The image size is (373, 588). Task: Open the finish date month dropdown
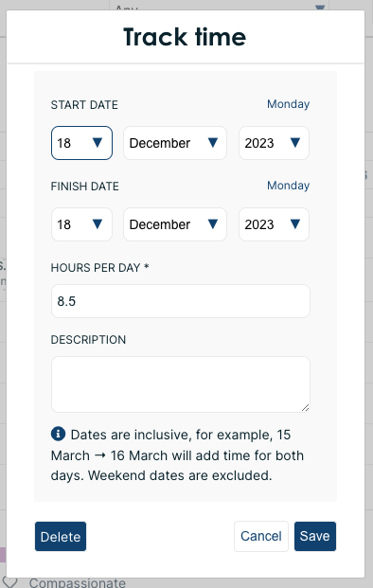(x=175, y=224)
